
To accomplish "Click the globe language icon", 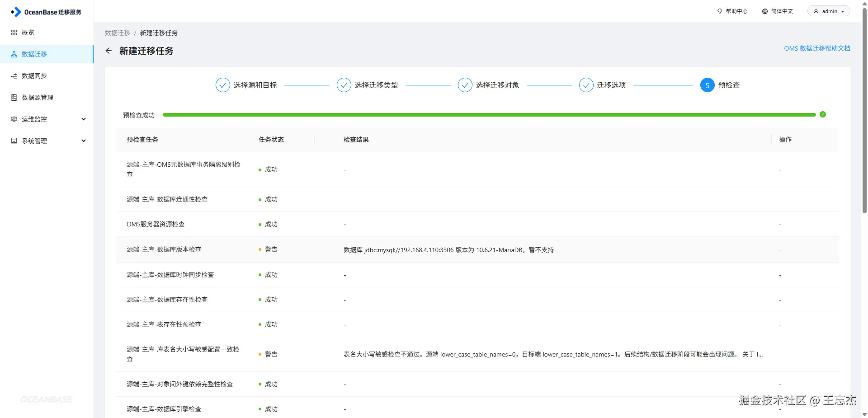I will tap(765, 11).
